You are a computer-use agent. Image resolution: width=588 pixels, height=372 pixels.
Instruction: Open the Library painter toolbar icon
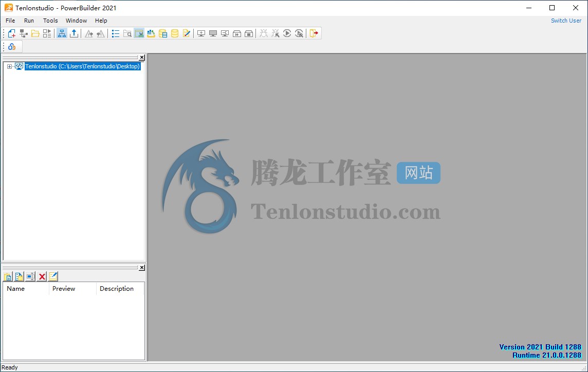click(x=151, y=34)
